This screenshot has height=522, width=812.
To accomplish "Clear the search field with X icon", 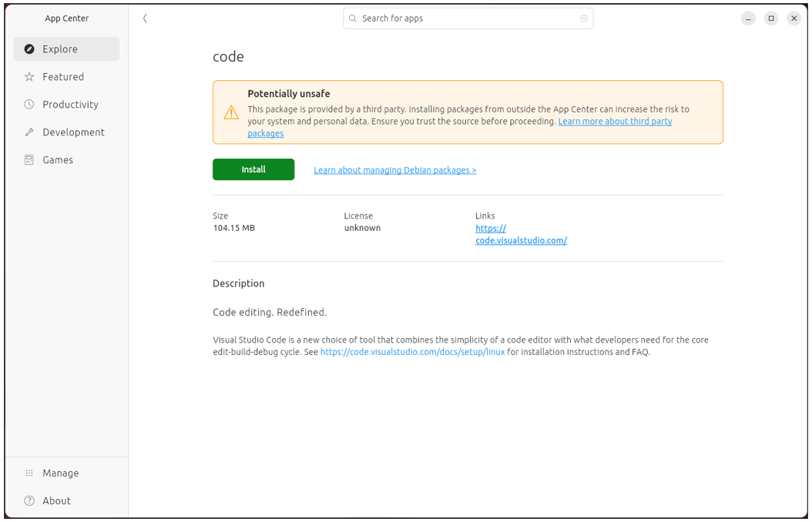I will (584, 18).
